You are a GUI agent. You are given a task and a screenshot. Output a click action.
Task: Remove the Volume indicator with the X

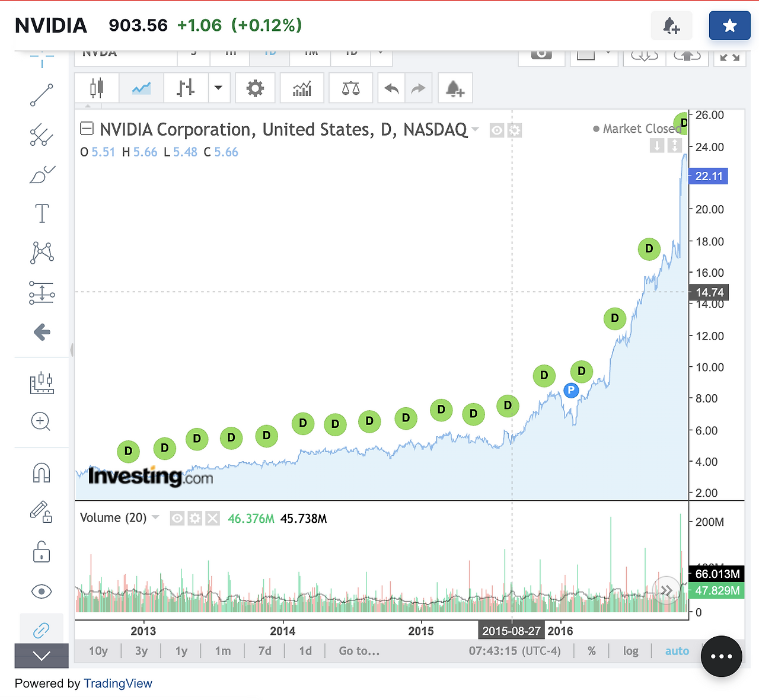coord(212,519)
